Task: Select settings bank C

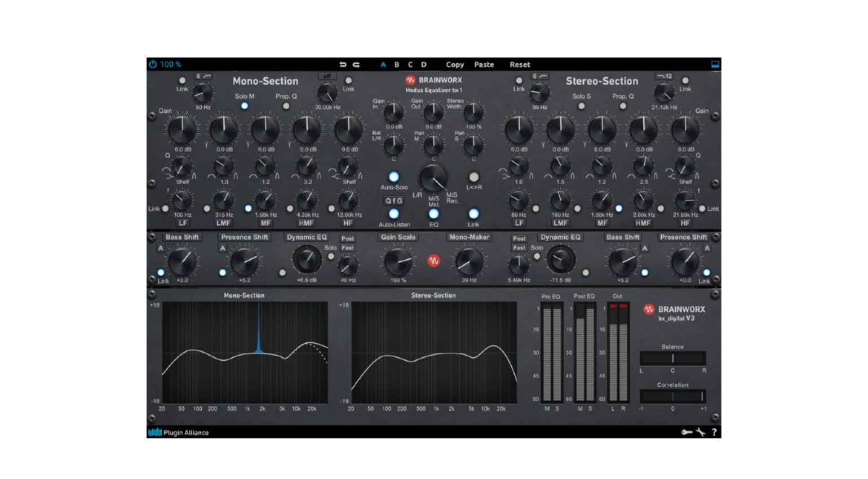Action: click(410, 65)
